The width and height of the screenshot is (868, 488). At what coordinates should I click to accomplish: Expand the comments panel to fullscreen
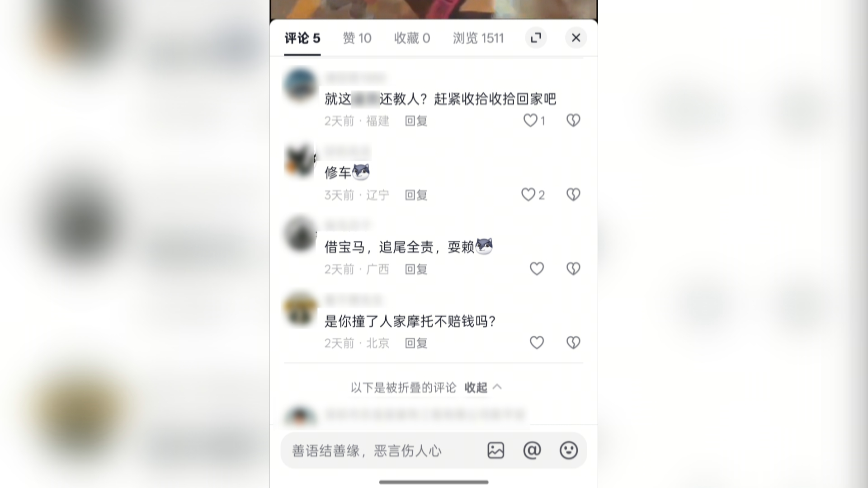[536, 38]
